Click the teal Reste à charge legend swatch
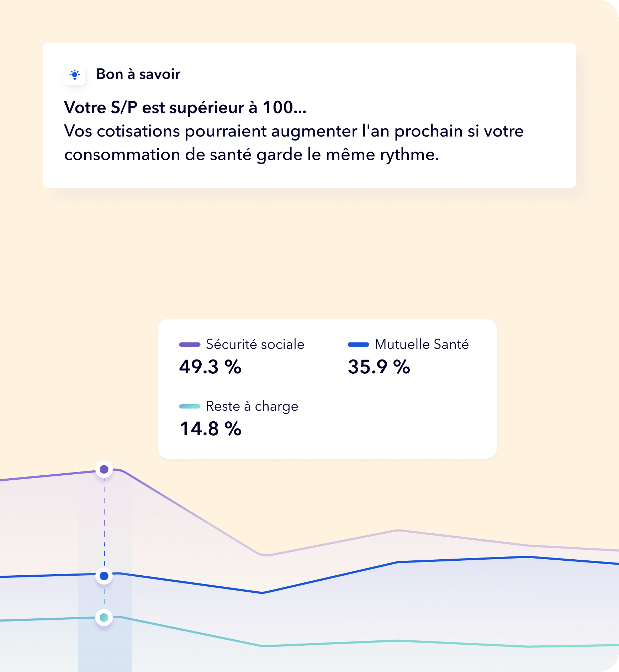The image size is (619, 672). coord(190,406)
